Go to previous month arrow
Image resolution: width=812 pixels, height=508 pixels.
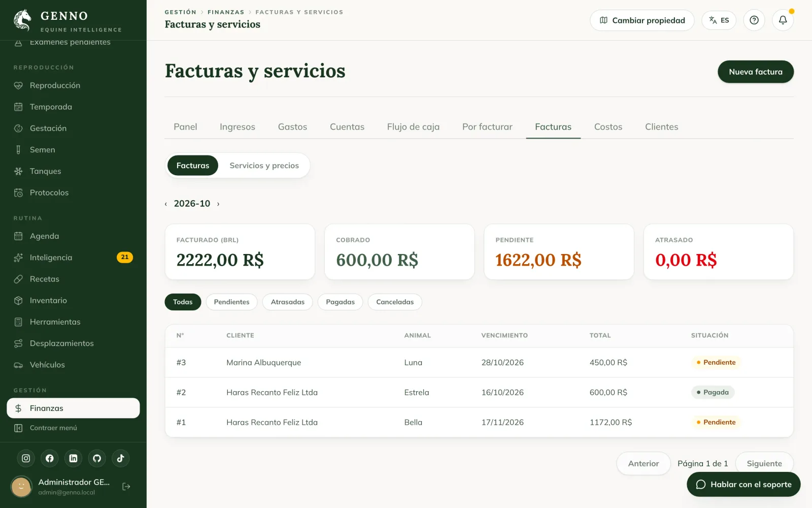[x=166, y=204]
